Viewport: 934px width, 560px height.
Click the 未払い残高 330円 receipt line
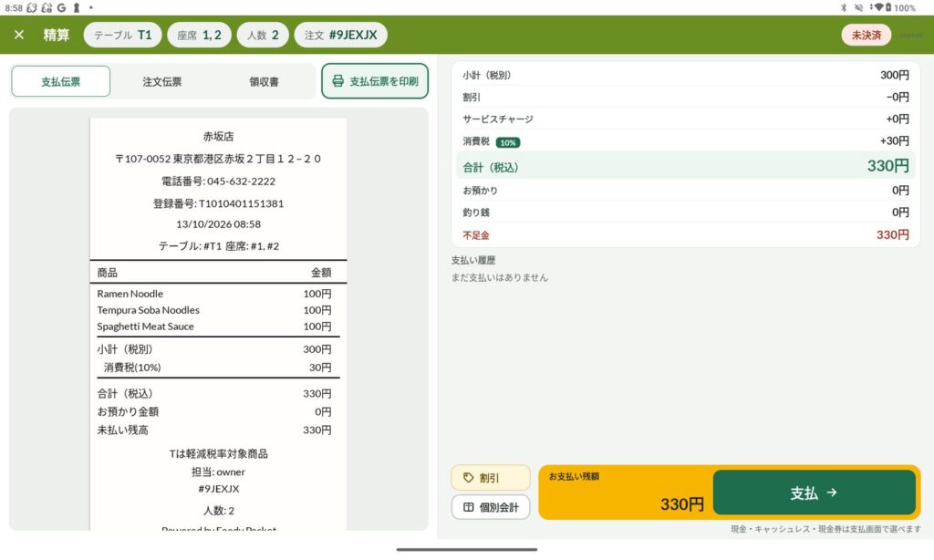(214, 430)
